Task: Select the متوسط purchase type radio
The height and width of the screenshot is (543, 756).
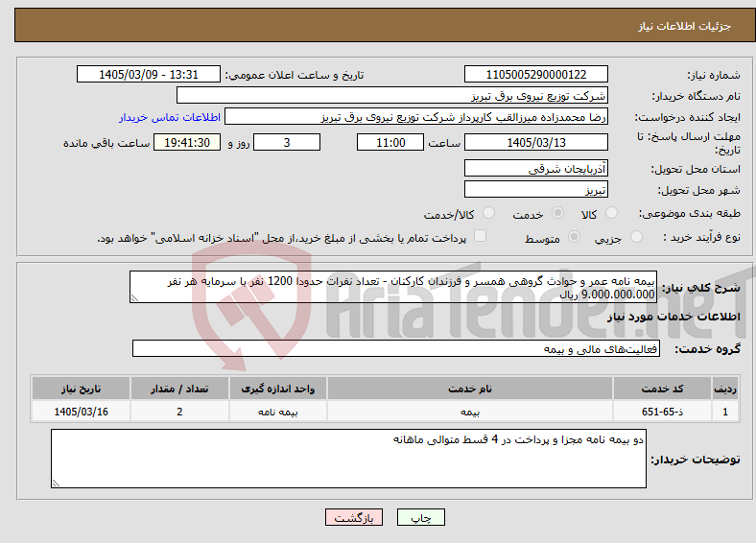Action: coord(575,236)
